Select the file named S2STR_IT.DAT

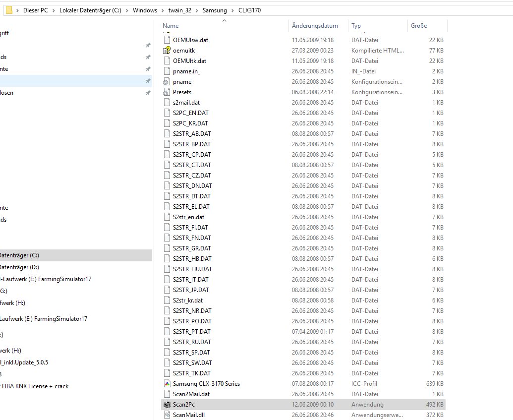click(191, 280)
